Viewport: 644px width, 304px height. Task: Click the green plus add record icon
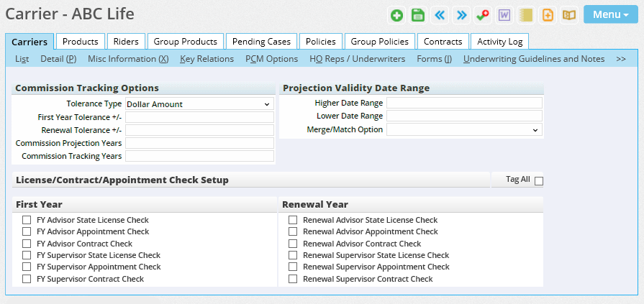pos(396,15)
